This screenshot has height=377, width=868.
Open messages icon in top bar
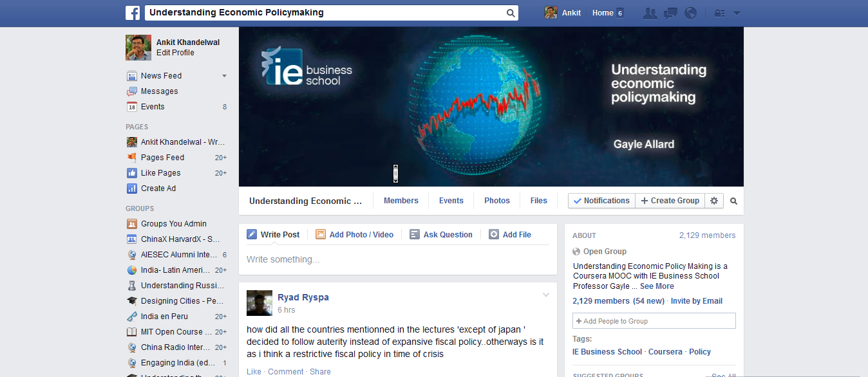670,13
